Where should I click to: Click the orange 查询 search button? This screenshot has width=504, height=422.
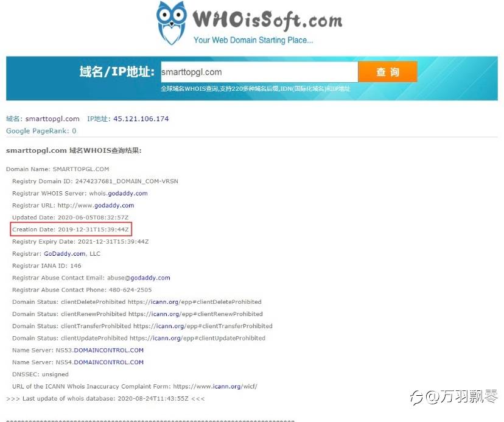tap(388, 72)
